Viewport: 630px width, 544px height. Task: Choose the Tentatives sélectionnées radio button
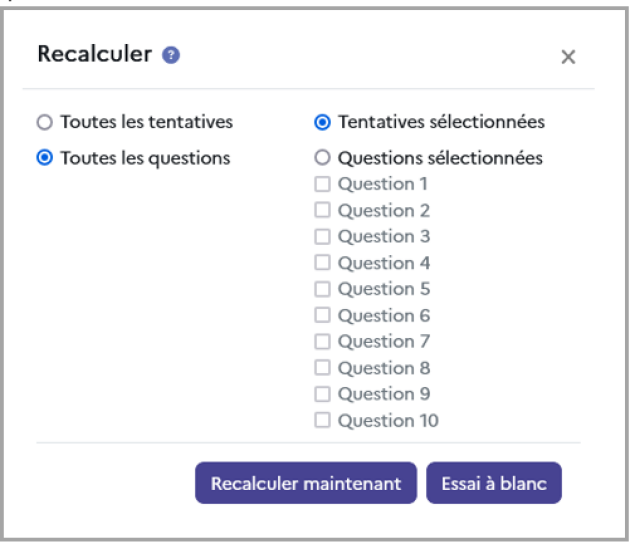322,123
